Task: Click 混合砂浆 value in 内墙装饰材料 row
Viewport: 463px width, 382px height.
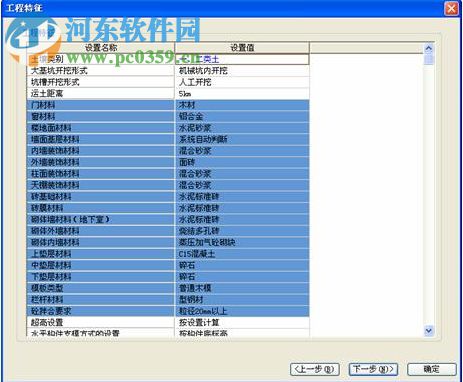Action: (242, 151)
